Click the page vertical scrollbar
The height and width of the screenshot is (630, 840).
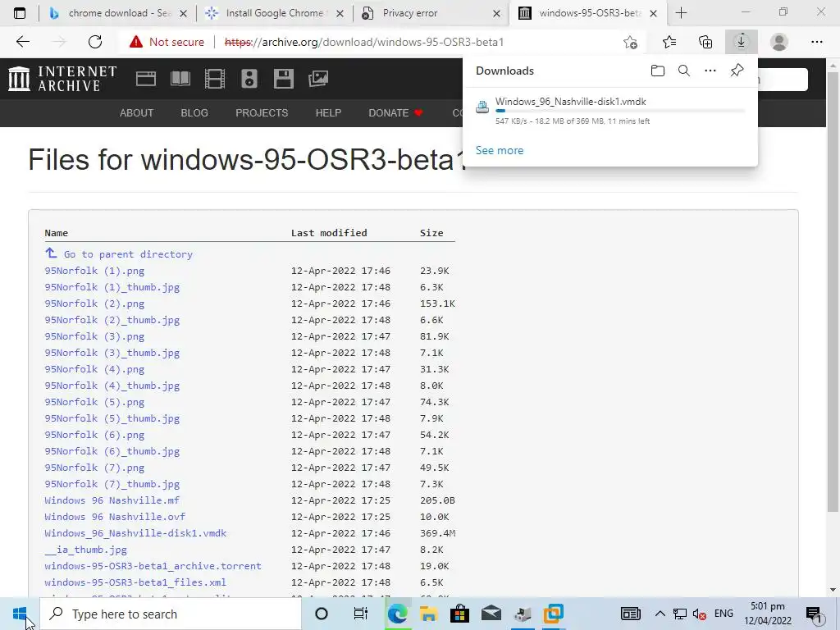[833, 292]
